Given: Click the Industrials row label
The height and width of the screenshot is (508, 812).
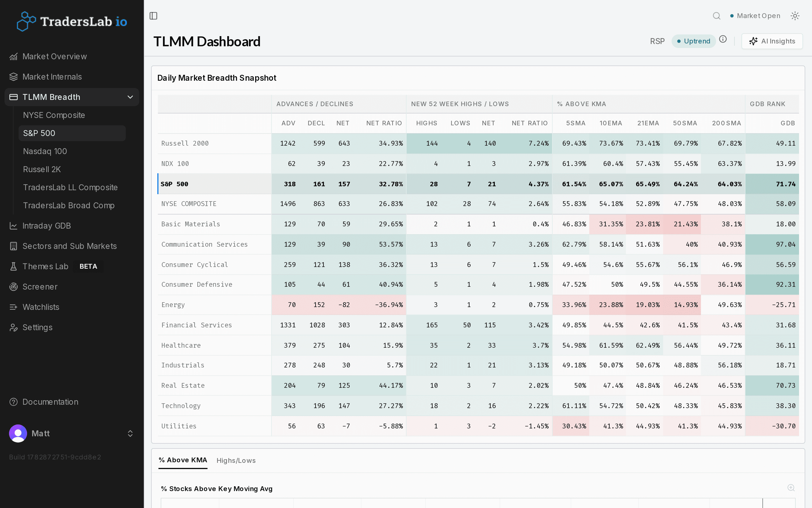Looking at the screenshot, I should [x=182, y=365].
